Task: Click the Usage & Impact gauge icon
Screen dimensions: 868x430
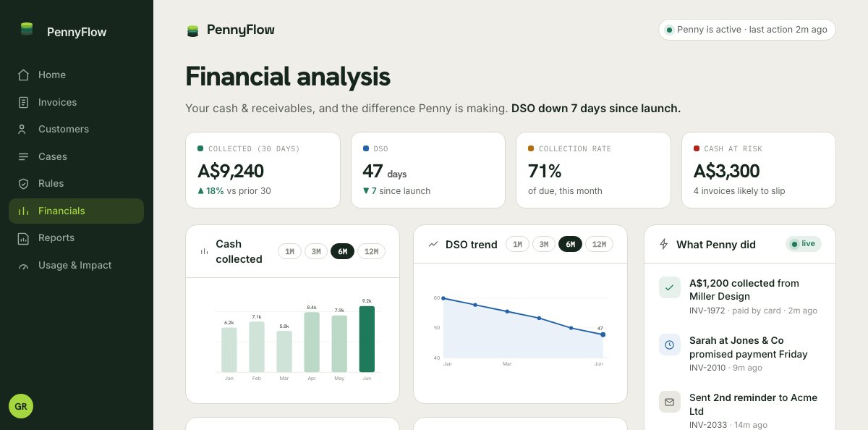Action: point(24,265)
